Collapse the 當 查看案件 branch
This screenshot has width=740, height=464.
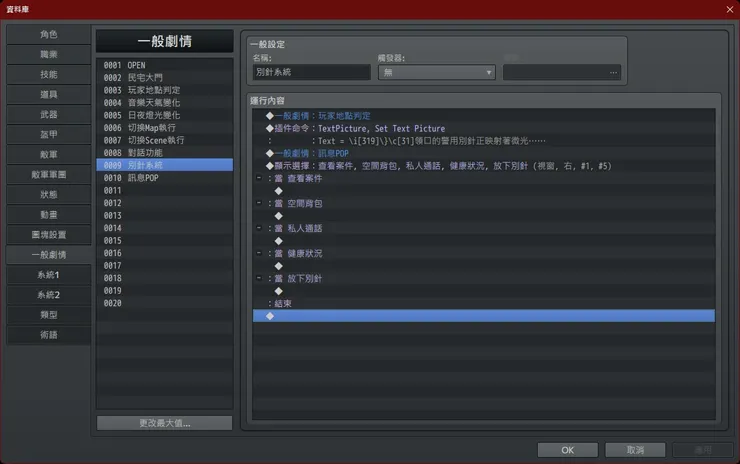259,178
